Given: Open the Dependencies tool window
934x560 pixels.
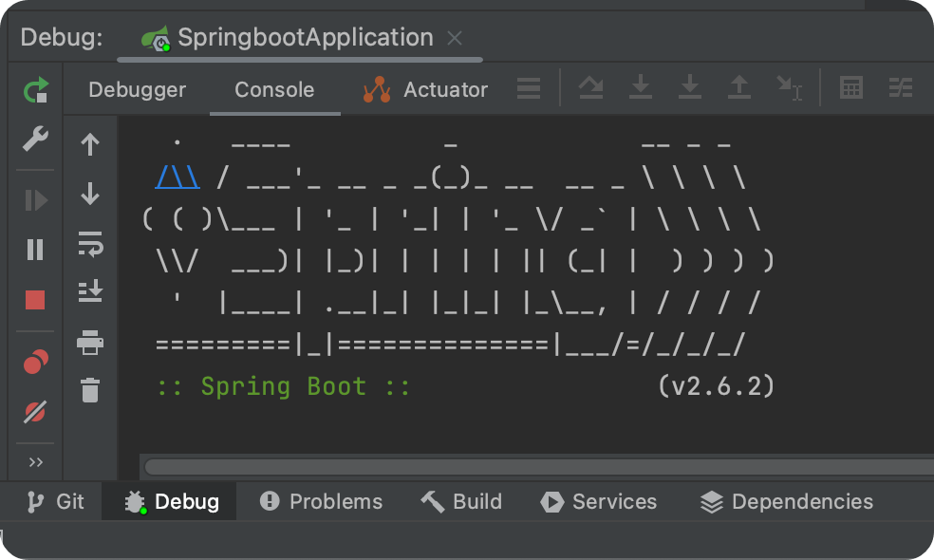Looking at the screenshot, I should (x=787, y=501).
